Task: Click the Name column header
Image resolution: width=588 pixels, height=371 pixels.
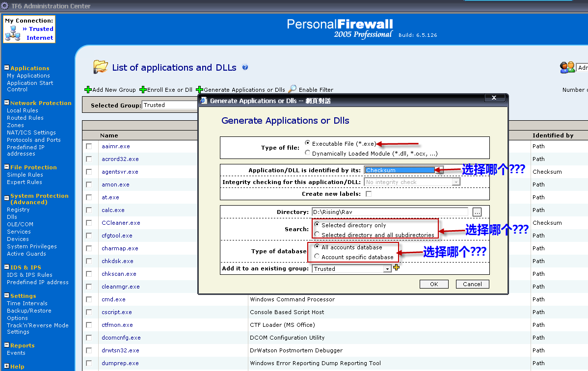Action: coord(109,135)
